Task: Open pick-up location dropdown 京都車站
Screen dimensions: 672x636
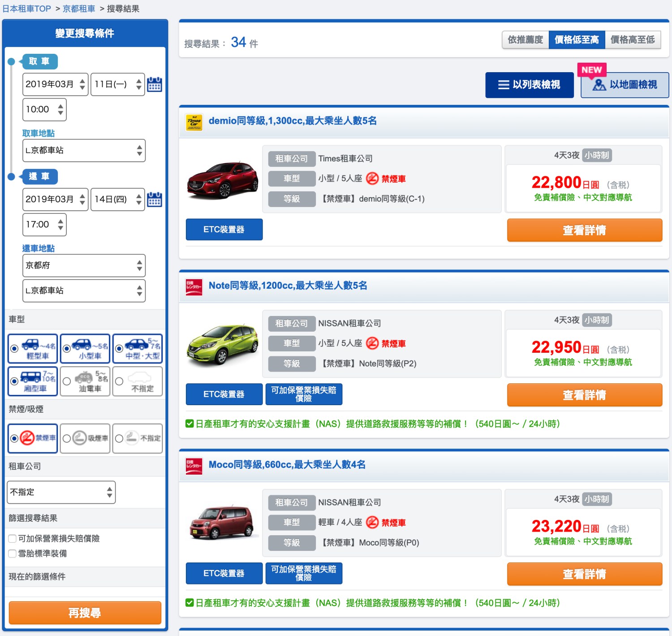Action: coord(84,151)
